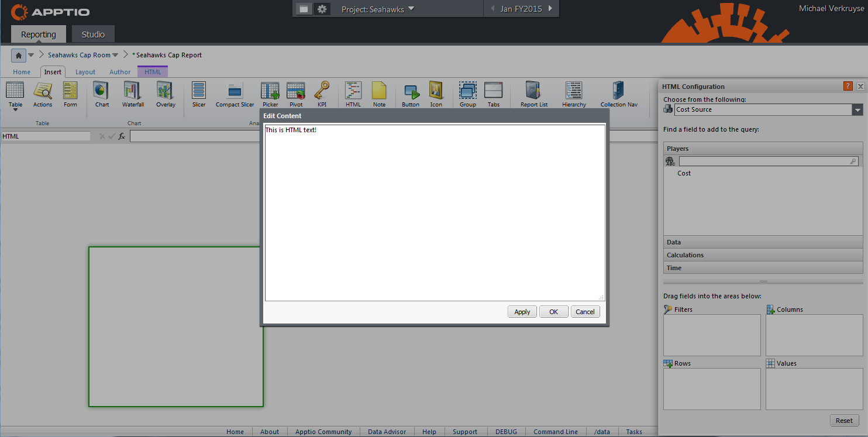The width and height of the screenshot is (868, 437).
Task: Insert an Icon component
Action: 436,95
